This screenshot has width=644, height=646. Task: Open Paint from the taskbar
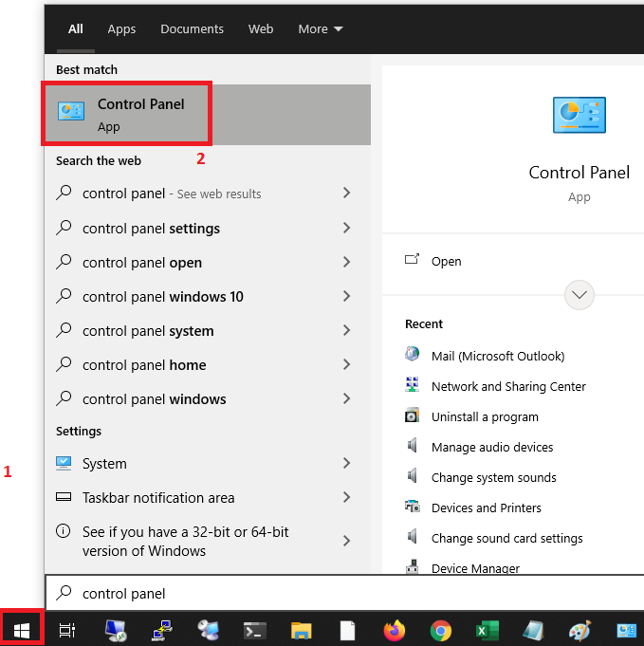[x=580, y=630]
